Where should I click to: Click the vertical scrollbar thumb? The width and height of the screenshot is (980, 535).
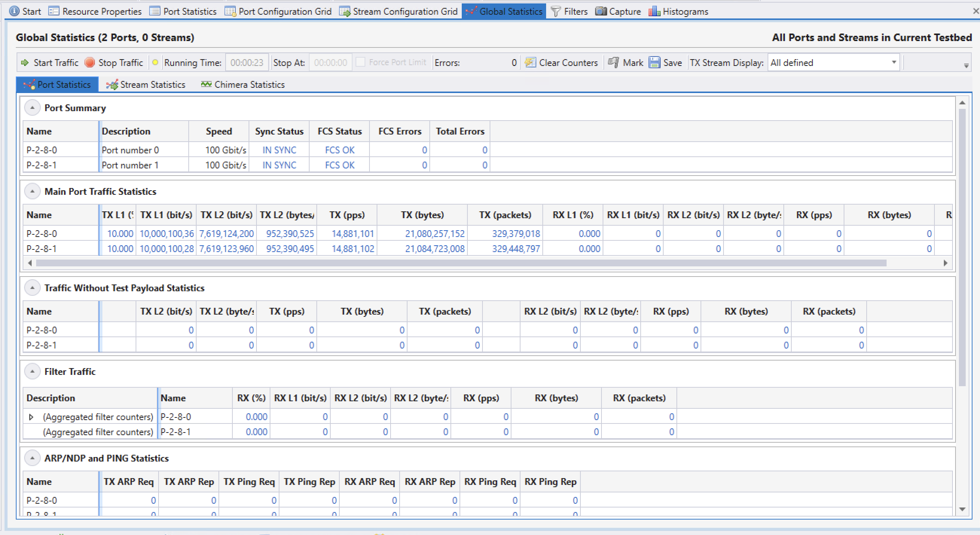click(x=963, y=247)
